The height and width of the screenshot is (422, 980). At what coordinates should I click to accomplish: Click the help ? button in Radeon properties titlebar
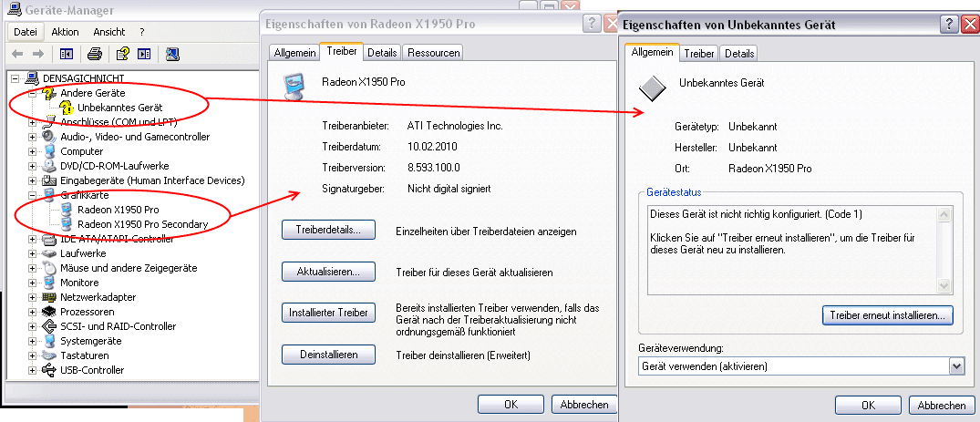click(592, 24)
